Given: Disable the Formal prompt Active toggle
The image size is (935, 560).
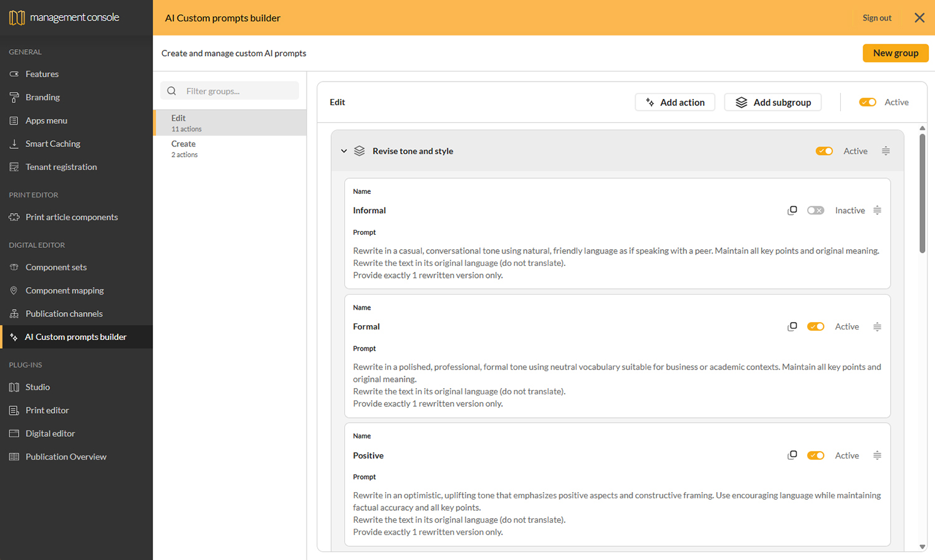Looking at the screenshot, I should coord(815,326).
